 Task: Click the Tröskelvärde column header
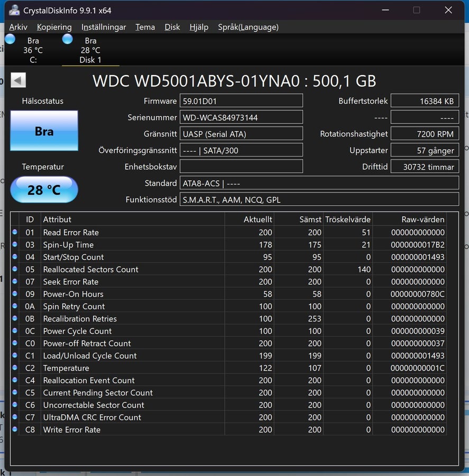point(348,219)
